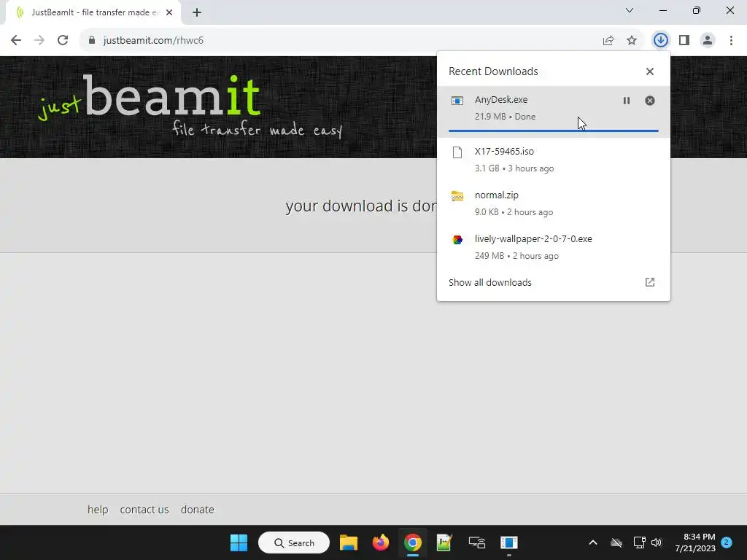View site information via lock icon
The height and width of the screenshot is (560, 747).
pyautogui.click(x=92, y=41)
